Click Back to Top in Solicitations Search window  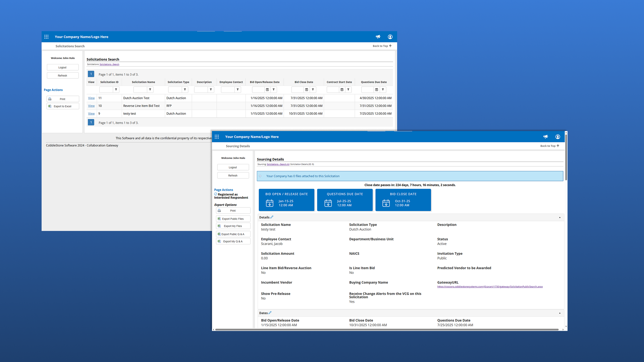click(382, 46)
